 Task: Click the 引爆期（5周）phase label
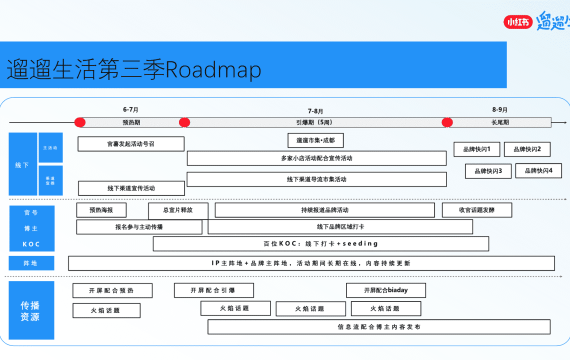[314, 123]
